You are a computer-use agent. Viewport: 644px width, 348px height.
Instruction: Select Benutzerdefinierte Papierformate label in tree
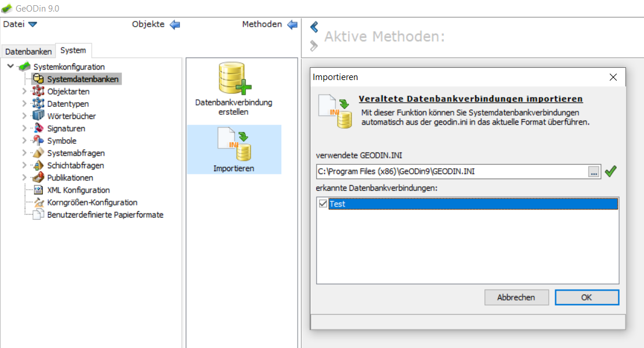coord(105,214)
